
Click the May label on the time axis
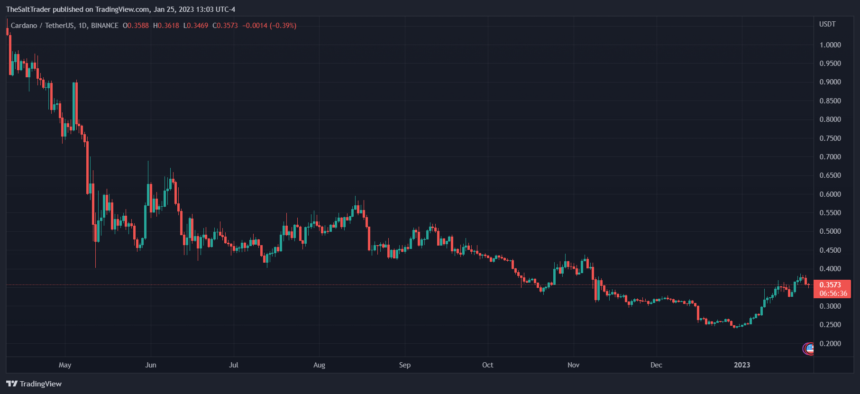(65, 365)
